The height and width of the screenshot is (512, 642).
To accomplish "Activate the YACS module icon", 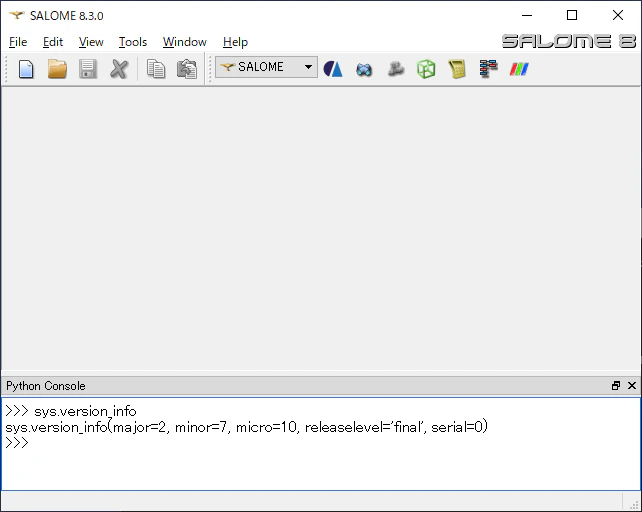I will click(x=488, y=69).
